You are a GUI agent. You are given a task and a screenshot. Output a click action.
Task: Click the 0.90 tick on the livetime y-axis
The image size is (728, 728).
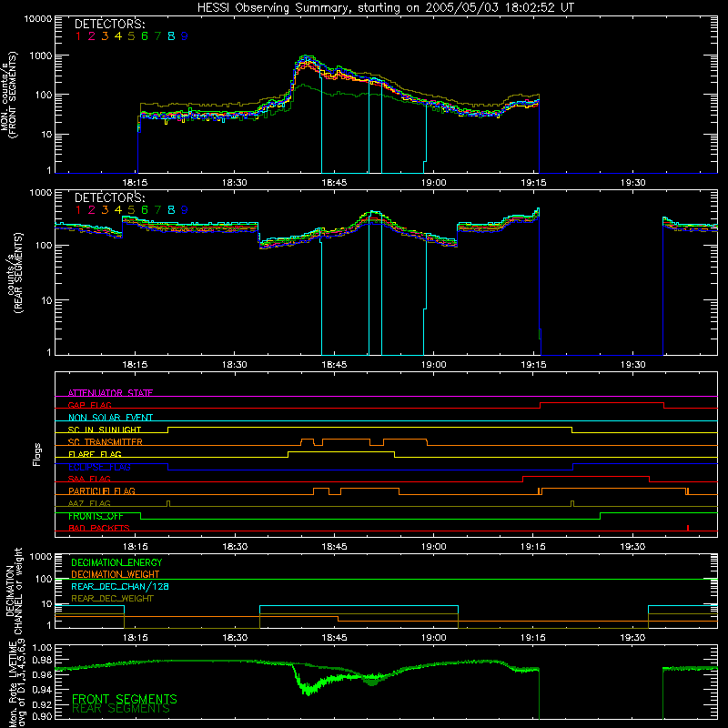pos(42,716)
